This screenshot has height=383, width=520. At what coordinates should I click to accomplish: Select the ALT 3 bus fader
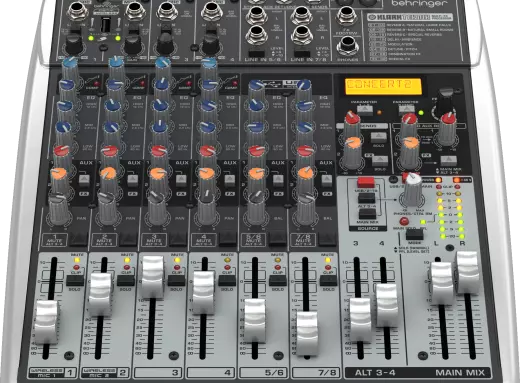tap(360, 320)
